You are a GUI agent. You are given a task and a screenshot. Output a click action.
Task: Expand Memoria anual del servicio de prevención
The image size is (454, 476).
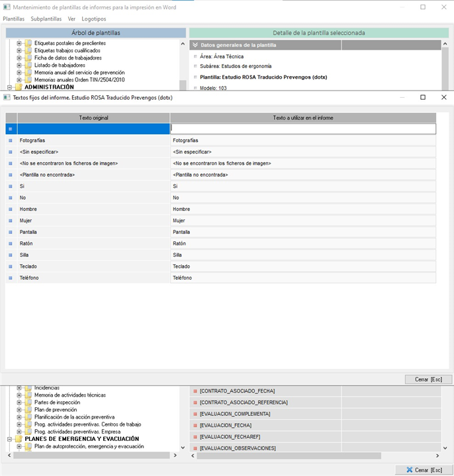tap(19, 72)
